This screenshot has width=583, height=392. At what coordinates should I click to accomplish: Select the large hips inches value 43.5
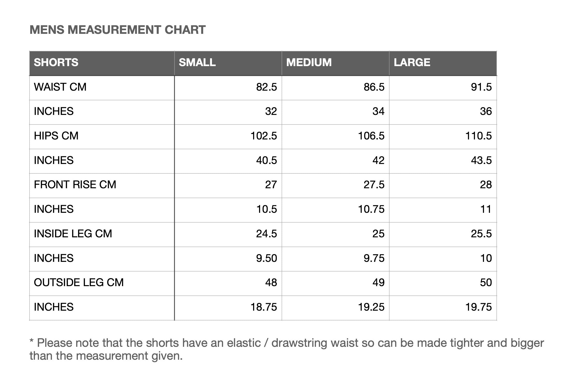pyautogui.click(x=481, y=160)
